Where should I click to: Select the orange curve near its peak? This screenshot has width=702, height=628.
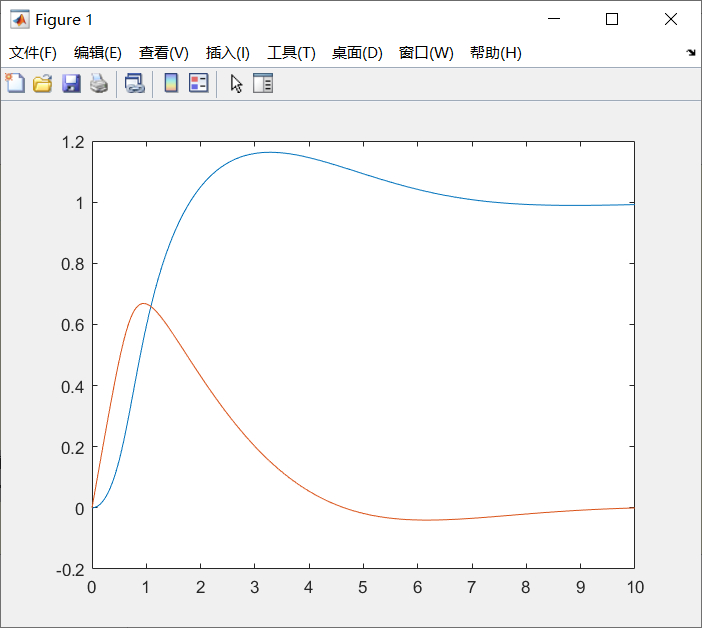pos(143,303)
